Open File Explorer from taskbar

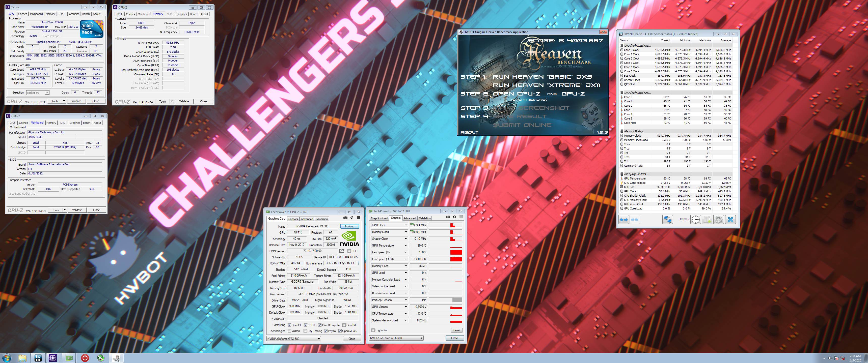pos(22,358)
